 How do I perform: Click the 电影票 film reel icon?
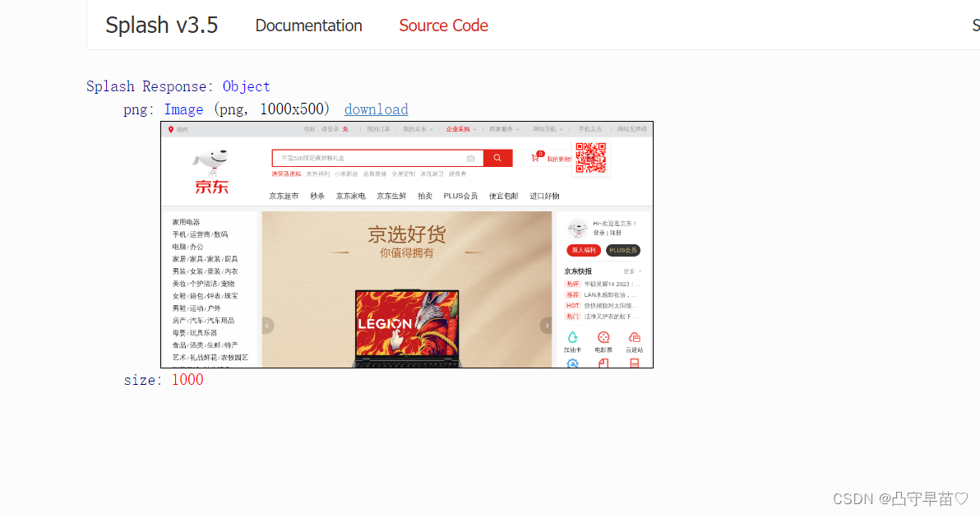pyautogui.click(x=603, y=338)
